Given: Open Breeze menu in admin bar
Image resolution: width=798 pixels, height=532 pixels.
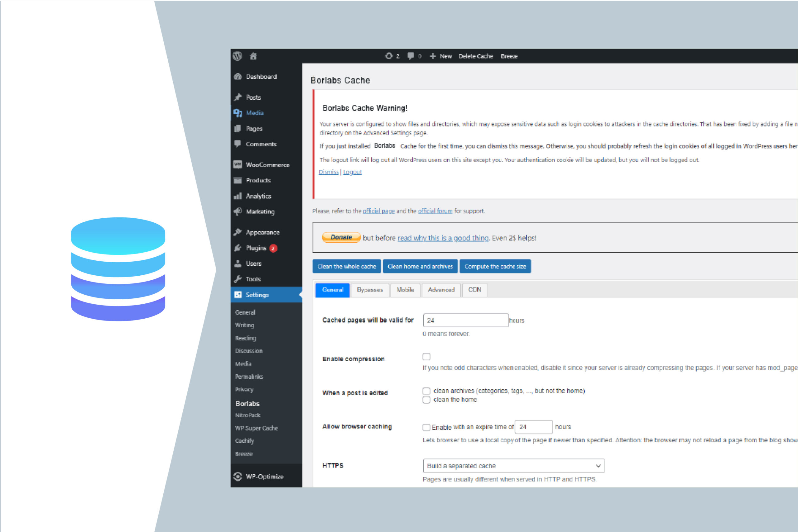Looking at the screenshot, I should tap(509, 56).
